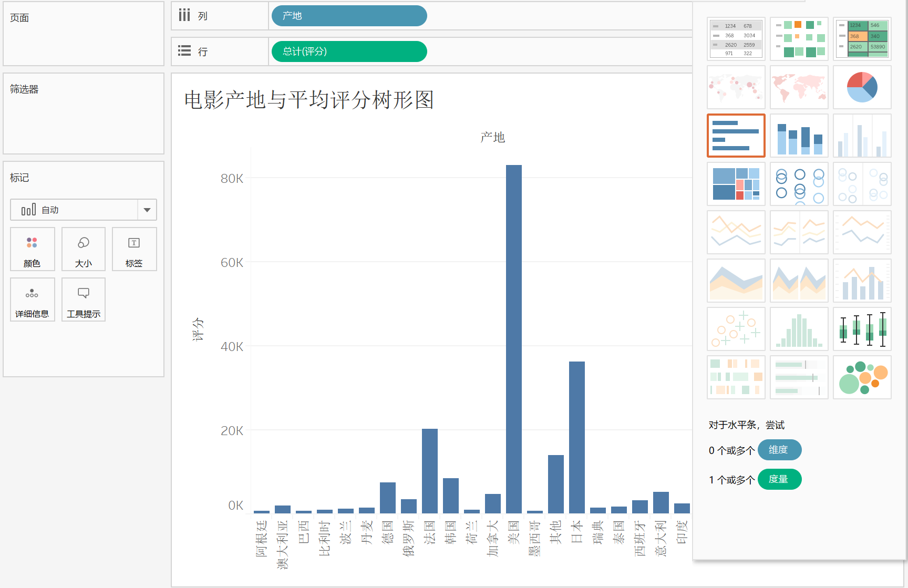Select the scatter plot chart type
This screenshot has height=588, width=908.
pyautogui.click(x=736, y=329)
